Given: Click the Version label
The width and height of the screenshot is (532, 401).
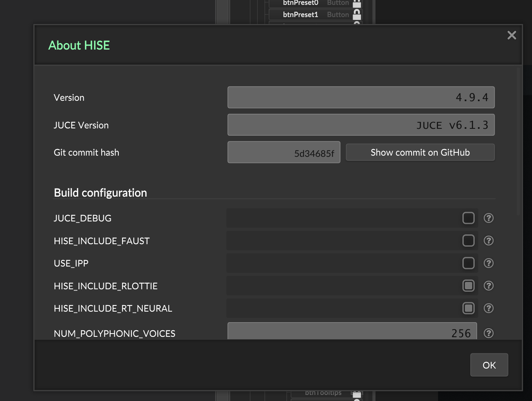Looking at the screenshot, I should pos(69,98).
